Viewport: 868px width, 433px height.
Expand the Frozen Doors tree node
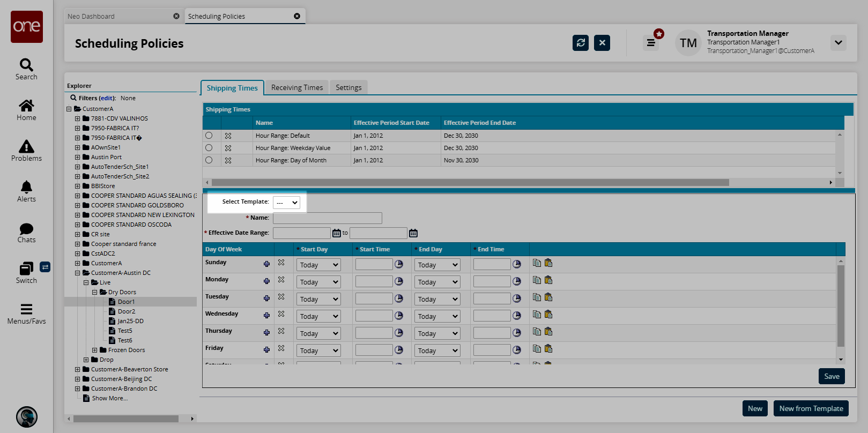(95, 350)
